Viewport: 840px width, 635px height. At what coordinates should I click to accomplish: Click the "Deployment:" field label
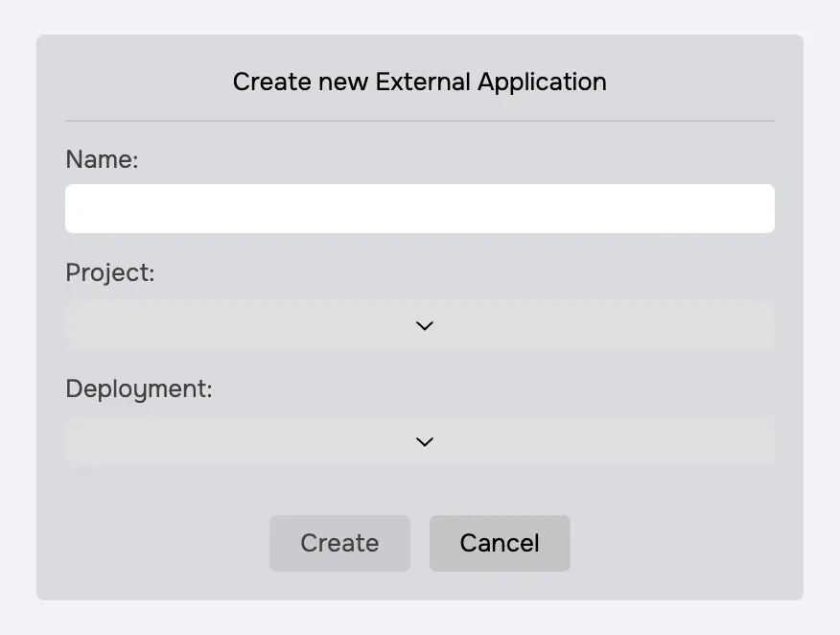pyautogui.click(x=138, y=388)
